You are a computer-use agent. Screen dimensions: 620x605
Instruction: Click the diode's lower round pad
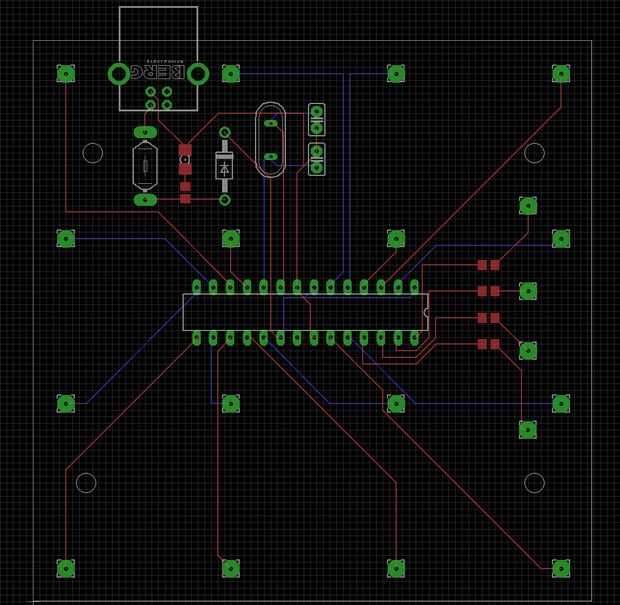225,200
